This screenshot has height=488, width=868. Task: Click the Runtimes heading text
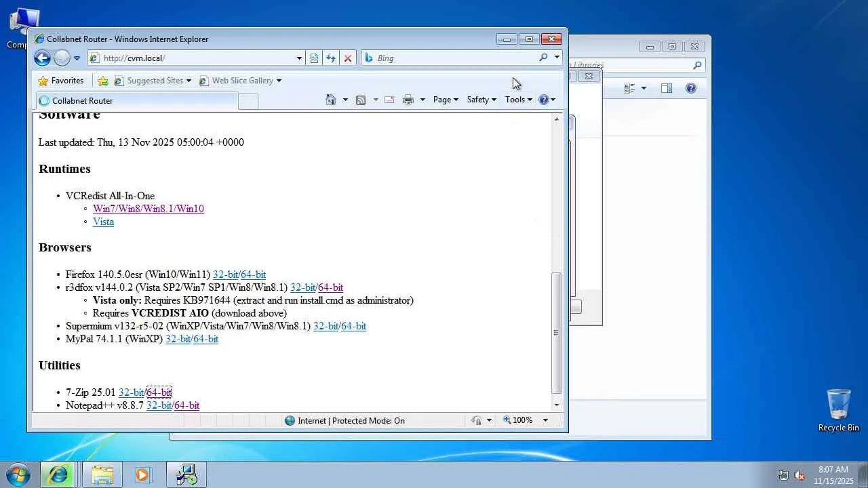64,169
